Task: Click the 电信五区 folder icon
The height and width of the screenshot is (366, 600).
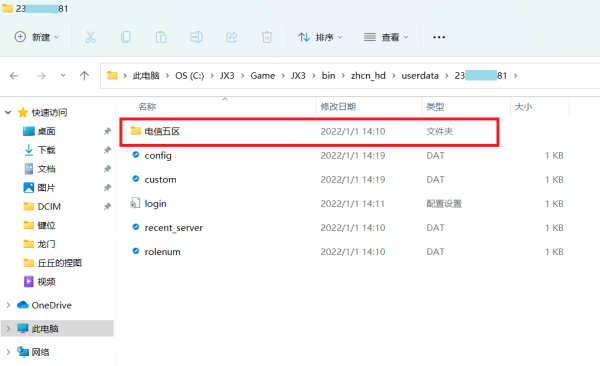Action: click(x=135, y=131)
